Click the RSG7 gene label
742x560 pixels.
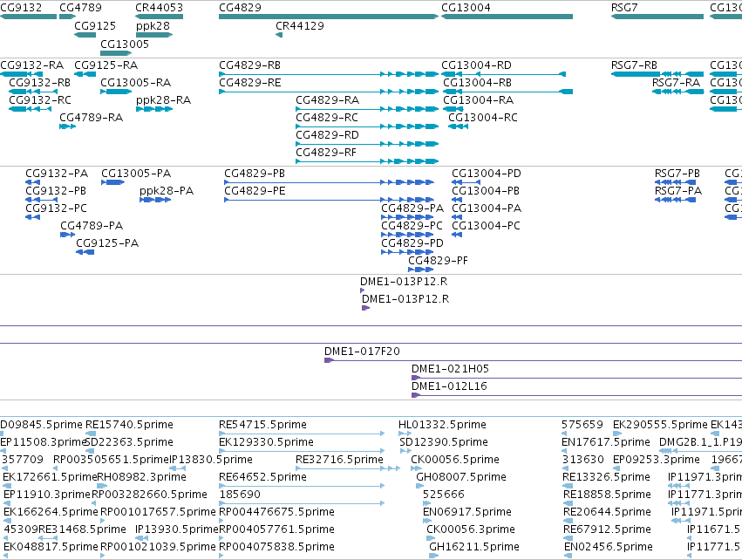click(624, 8)
